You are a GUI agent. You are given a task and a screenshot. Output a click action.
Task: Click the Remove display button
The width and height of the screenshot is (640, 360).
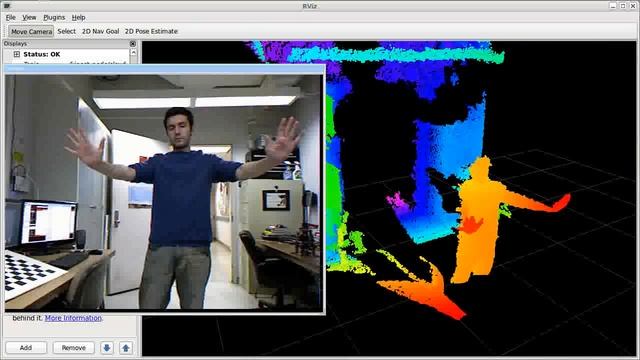coord(73,348)
